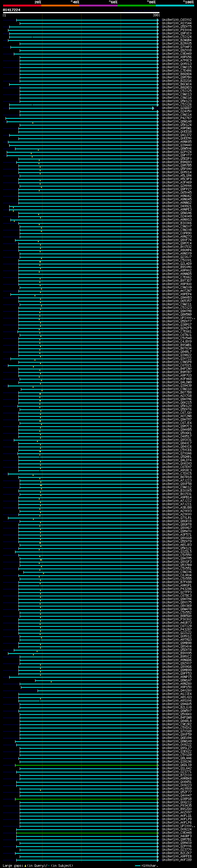Viewport: 197px width, 868px height.
Task: Open hit UniRef100_B2WQB4
Action: [176, 40]
